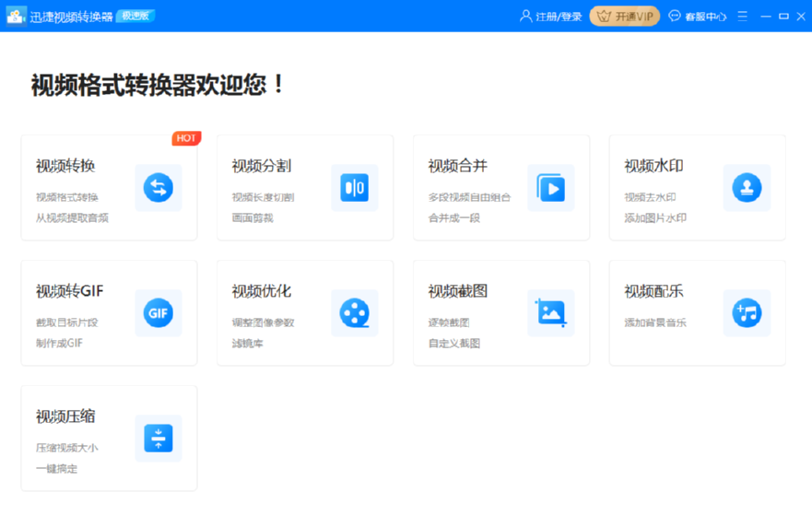Click the 客服中心 chat bubble icon
Screen dimensions: 812x527
point(675,16)
